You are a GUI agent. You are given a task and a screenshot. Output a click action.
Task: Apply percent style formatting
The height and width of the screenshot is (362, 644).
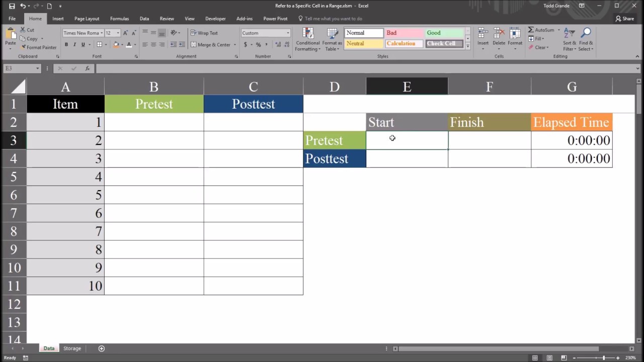pyautogui.click(x=258, y=45)
